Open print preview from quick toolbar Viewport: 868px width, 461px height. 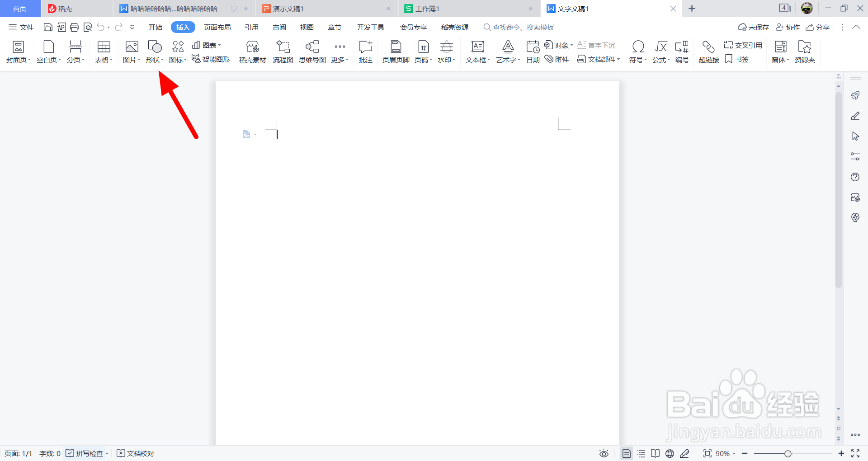(x=88, y=28)
